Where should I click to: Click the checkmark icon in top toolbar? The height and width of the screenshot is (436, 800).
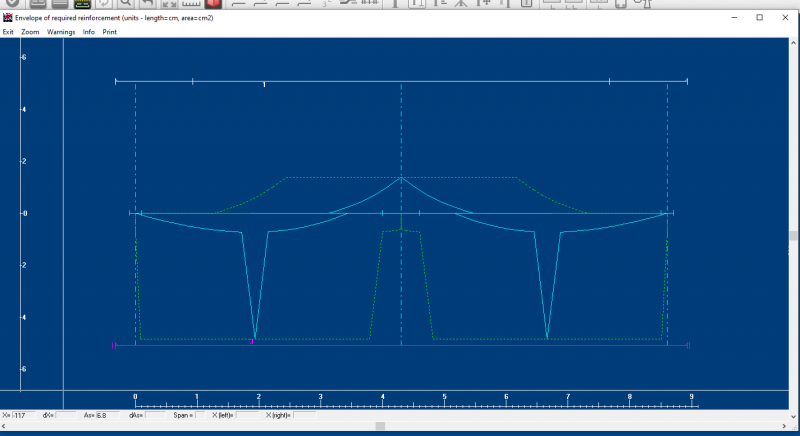pyautogui.click(x=12, y=4)
